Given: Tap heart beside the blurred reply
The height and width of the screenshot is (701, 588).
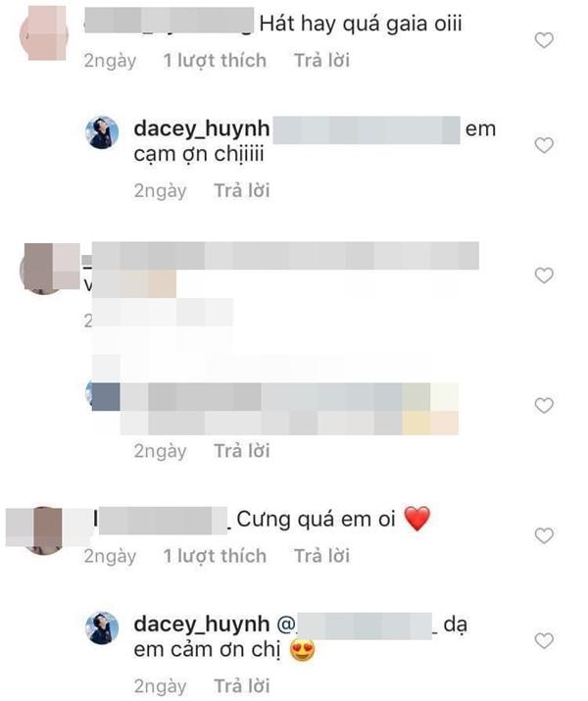Looking at the screenshot, I should coord(544,406).
